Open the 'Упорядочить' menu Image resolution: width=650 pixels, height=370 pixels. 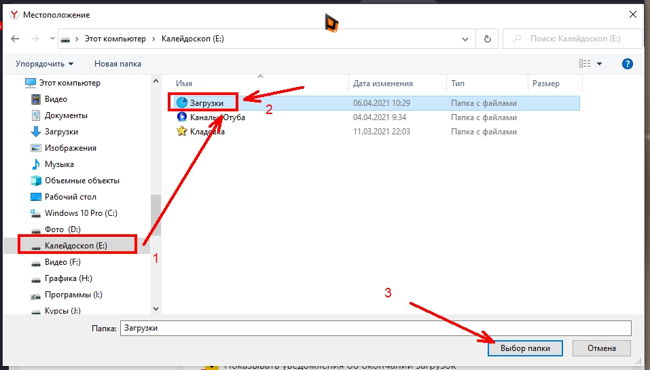click(x=44, y=64)
